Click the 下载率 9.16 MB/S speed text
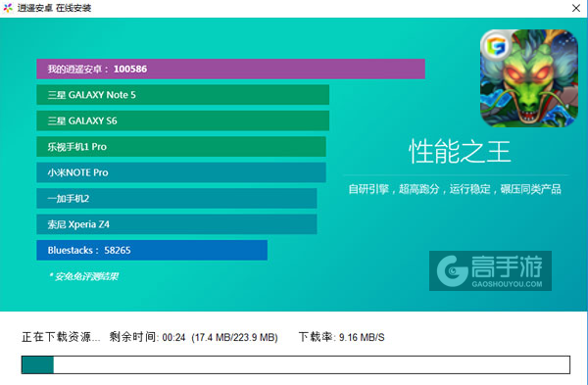Viewport: 588px width, 385px height. 341,337
